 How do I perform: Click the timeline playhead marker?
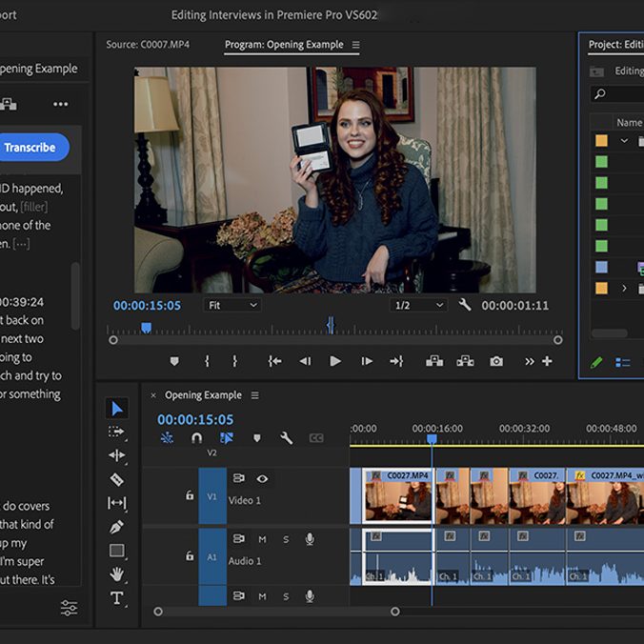[432, 439]
